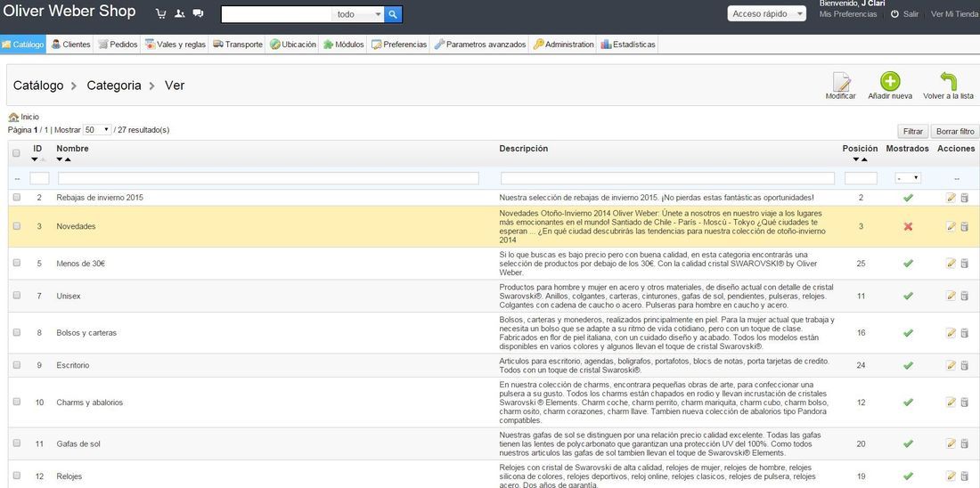Check the box for Relojes row
The height and width of the screenshot is (488, 980).
click(17, 476)
